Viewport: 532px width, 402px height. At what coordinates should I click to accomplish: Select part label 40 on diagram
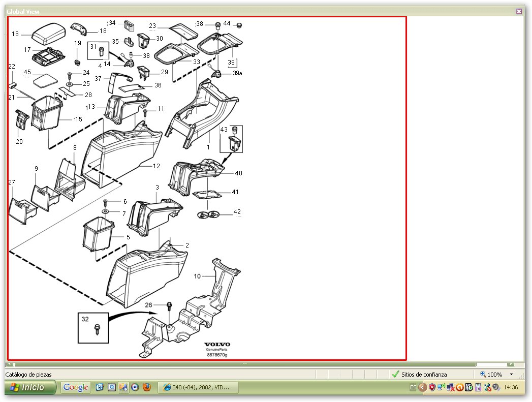[x=238, y=173]
